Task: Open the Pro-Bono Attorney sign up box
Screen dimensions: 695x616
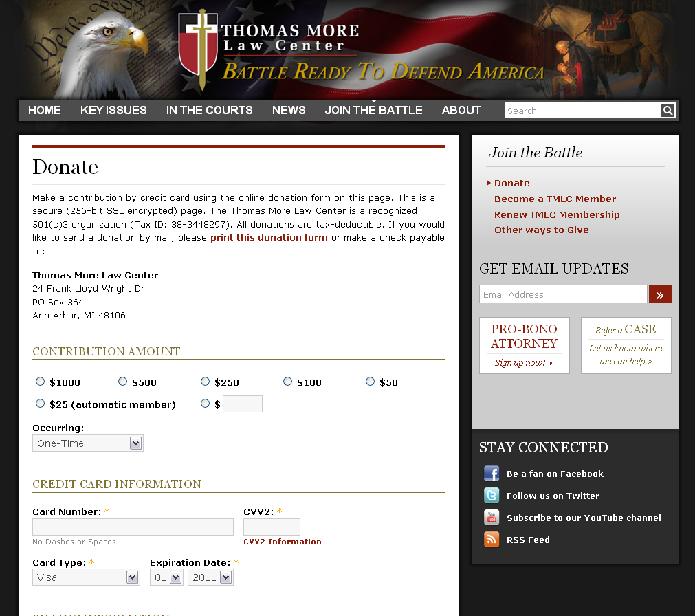Action: tap(524, 345)
